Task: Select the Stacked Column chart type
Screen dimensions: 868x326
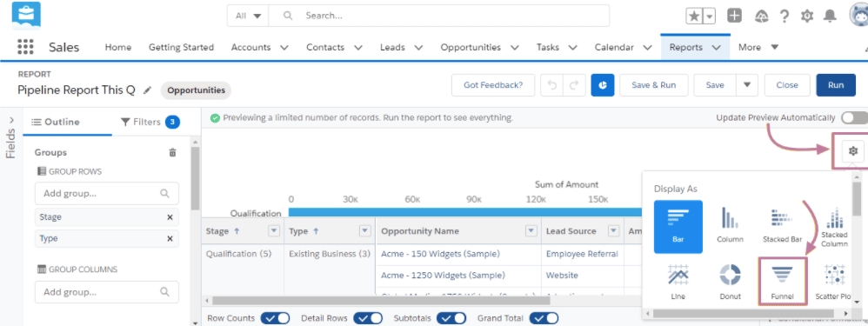Action: pos(834,227)
